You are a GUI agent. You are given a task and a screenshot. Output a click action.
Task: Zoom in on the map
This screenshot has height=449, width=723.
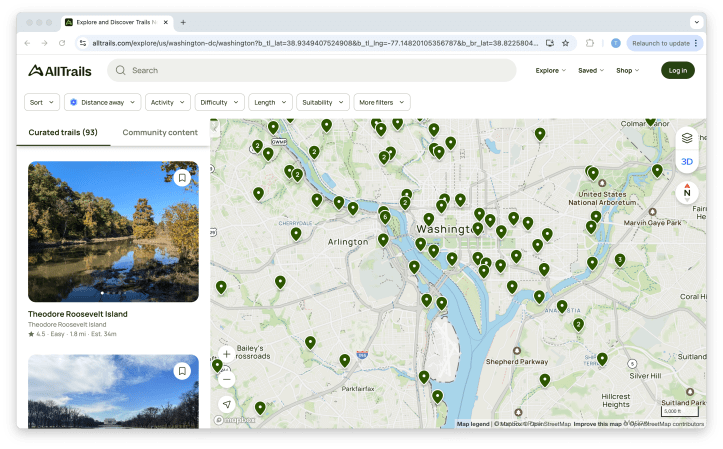(x=227, y=354)
